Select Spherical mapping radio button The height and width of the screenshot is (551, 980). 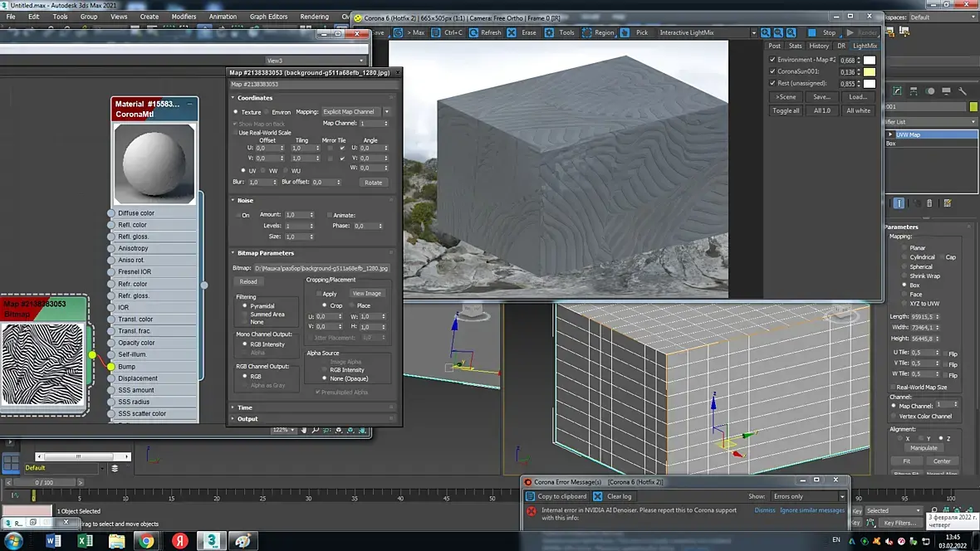(x=904, y=267)
